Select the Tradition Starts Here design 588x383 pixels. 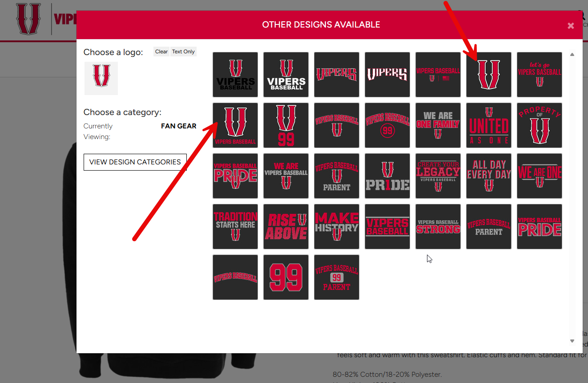click(x=235, y=227)
